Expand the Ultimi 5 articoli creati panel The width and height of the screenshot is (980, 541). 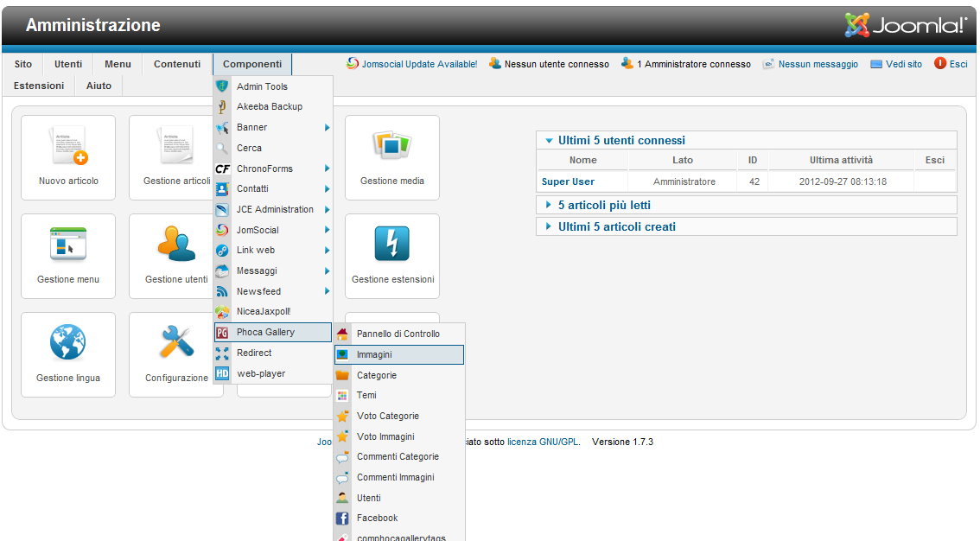747,226
